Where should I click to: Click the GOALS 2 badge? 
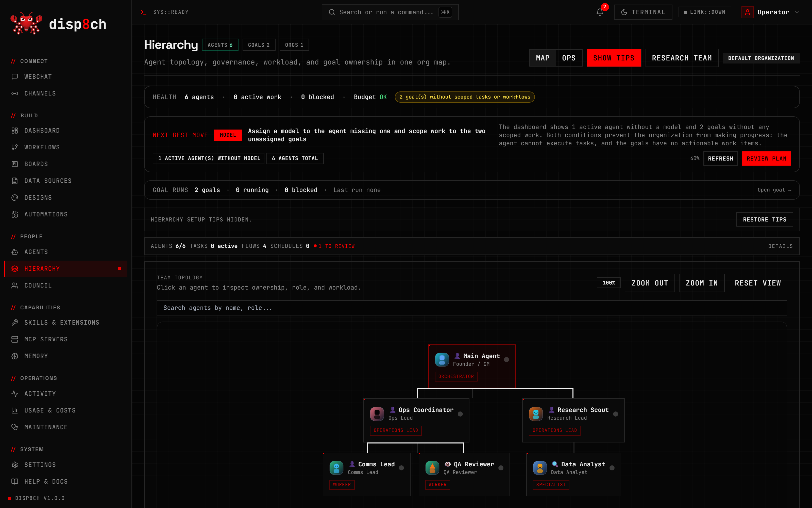pyautogui.click(x=259, y=45)
